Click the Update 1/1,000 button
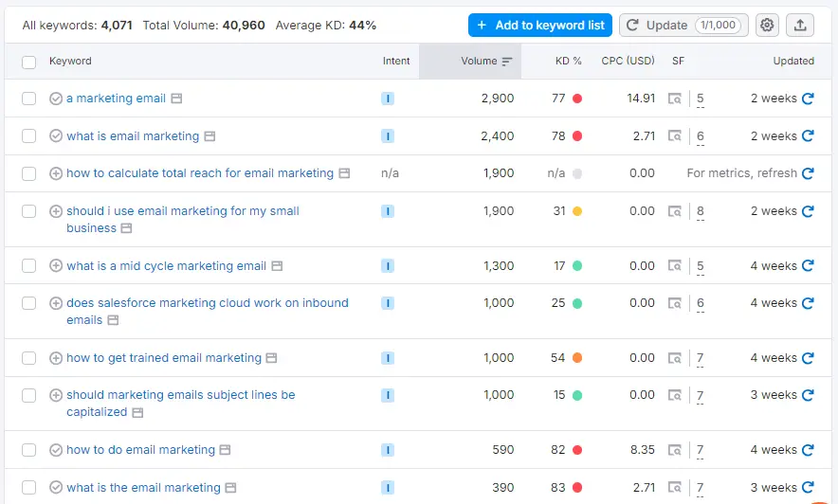The height and width of the screenshot is (504, 838). click(x=683, y=26)
